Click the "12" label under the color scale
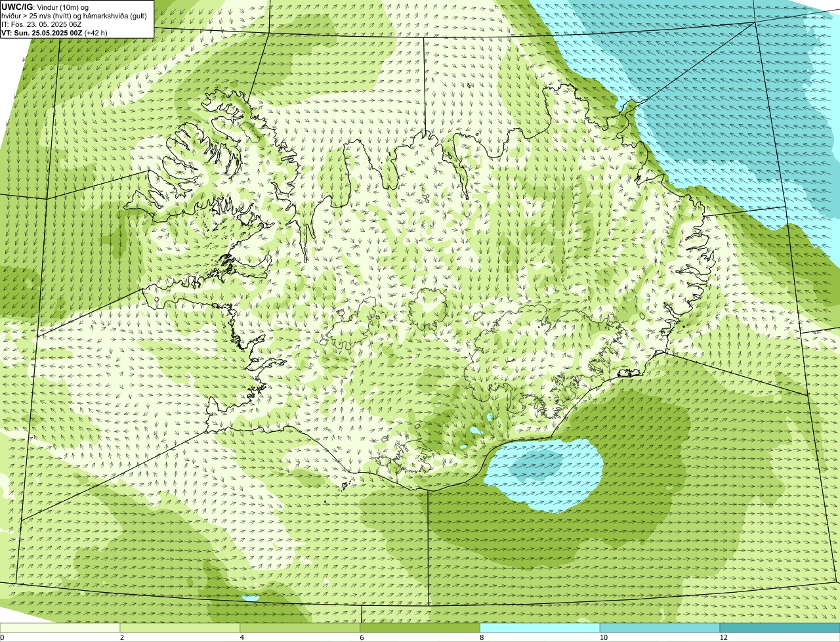The height and width of the screenshot is (642, 840). [723, 637]
